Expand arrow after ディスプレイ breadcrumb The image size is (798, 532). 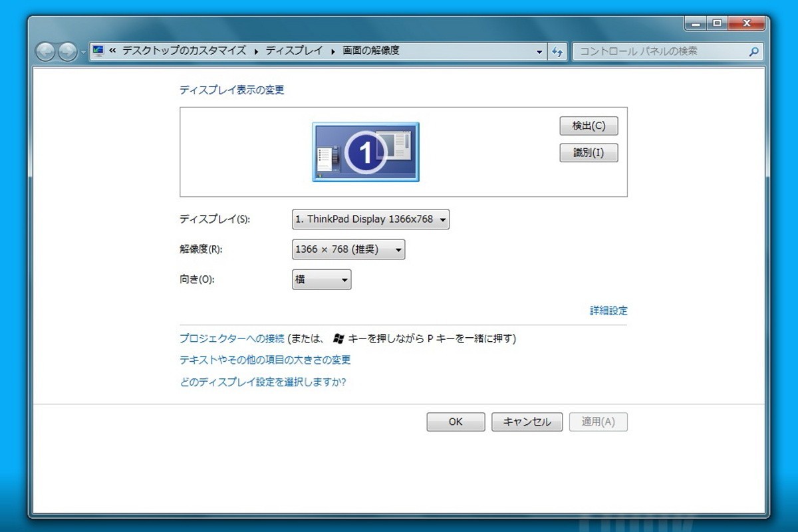tap(332, 51)
